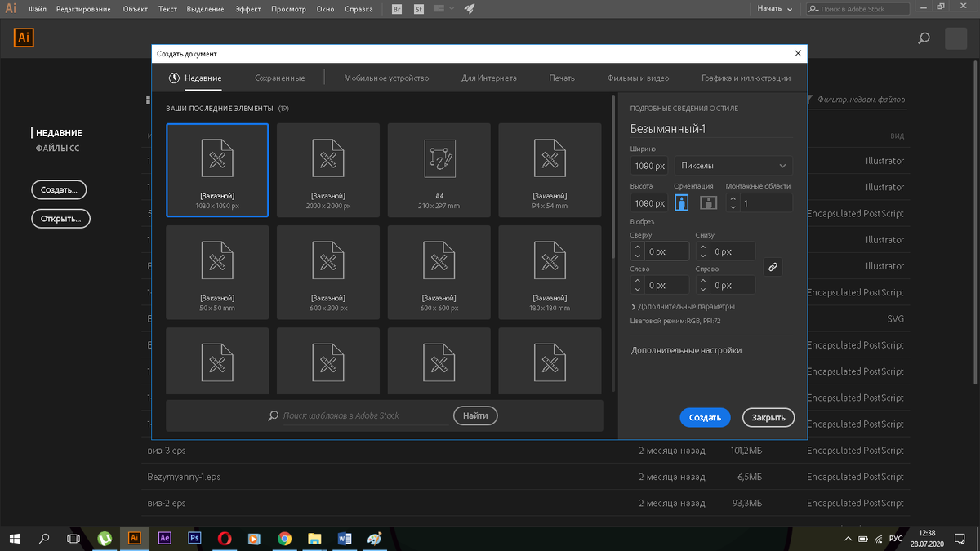Click Создать... on the start screen
Image resolution: width=980 pixels, height=551 pixels.
(59, 190)
